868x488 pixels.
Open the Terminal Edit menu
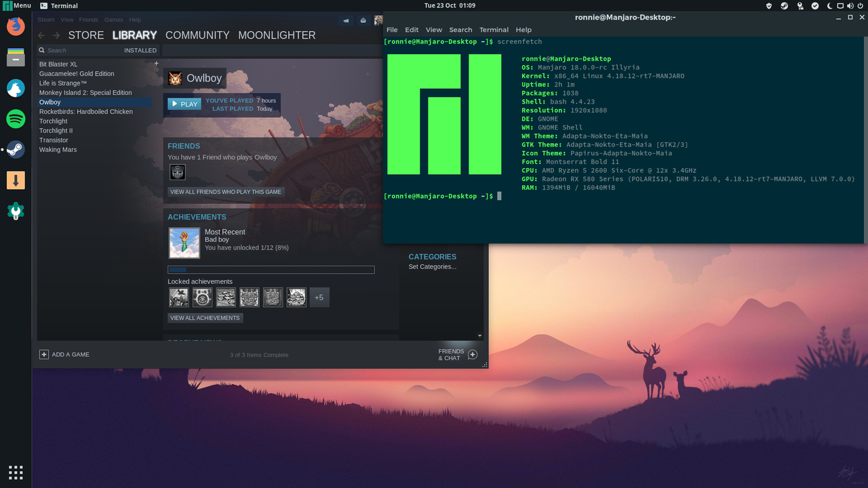tap(412, 30)
